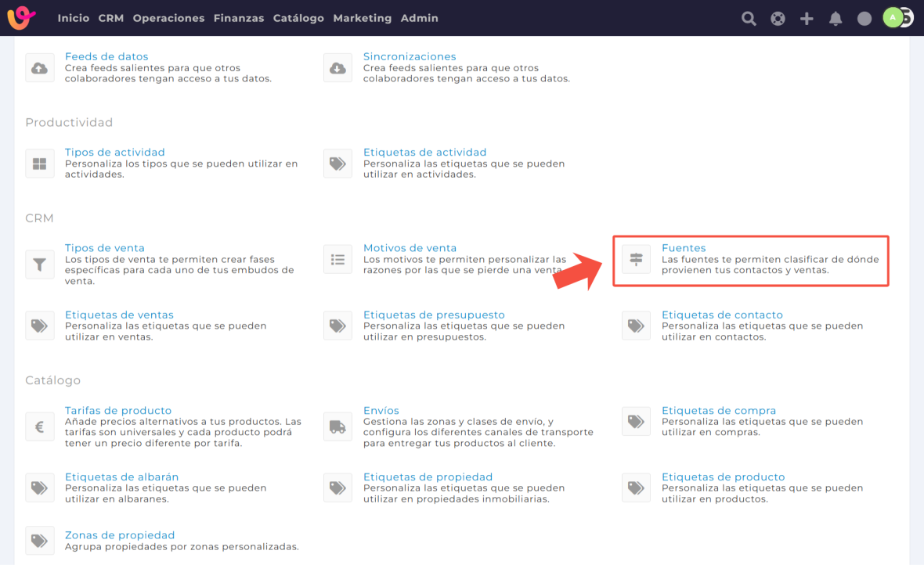The height and width of the screenshot is (565, 924).
Task: Open the help lifebuoy icon
Action: coord(778,19)
